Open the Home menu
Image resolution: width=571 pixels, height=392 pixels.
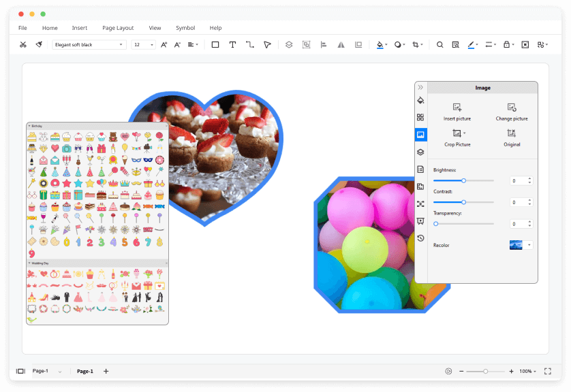(x=50, y=28)
